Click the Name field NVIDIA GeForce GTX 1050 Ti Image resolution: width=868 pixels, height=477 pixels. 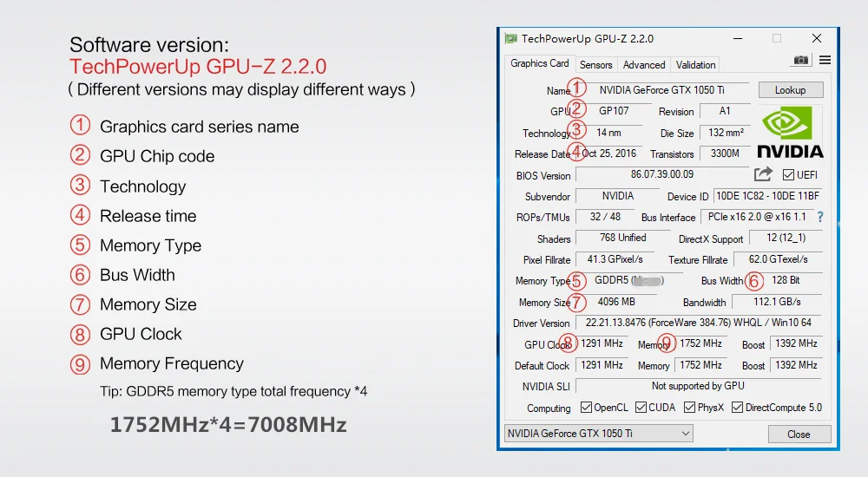click(x=662, y=89)
